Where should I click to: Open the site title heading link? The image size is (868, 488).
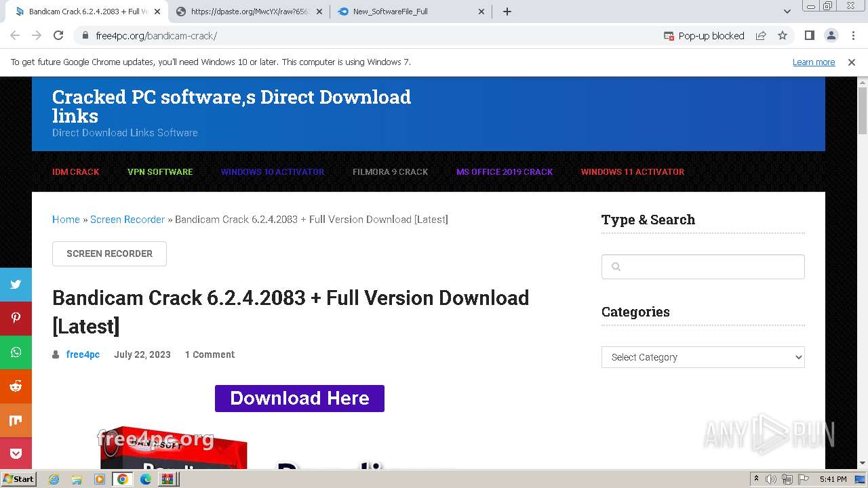click(231, 106)
